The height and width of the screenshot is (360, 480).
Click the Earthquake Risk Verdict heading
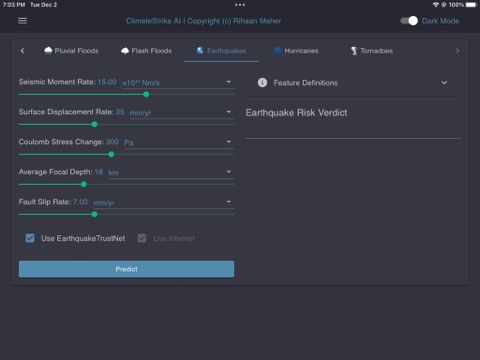[296, 113]
